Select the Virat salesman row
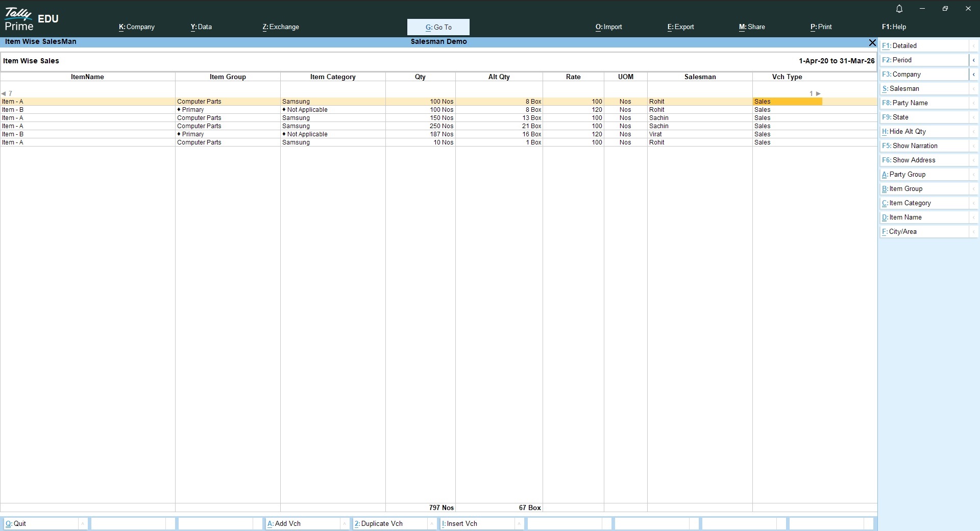This screenshot has height=531, width=980. click(655, 134)
